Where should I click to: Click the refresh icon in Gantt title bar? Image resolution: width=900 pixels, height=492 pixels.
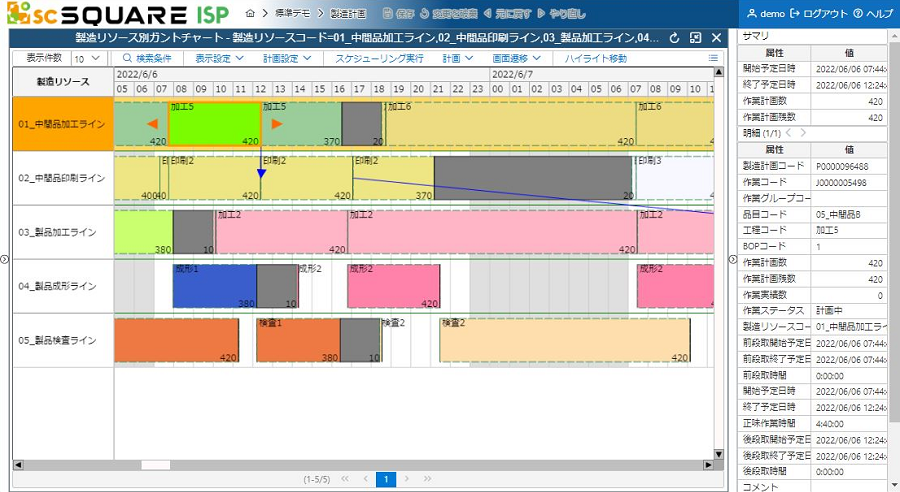click(674, 38)
